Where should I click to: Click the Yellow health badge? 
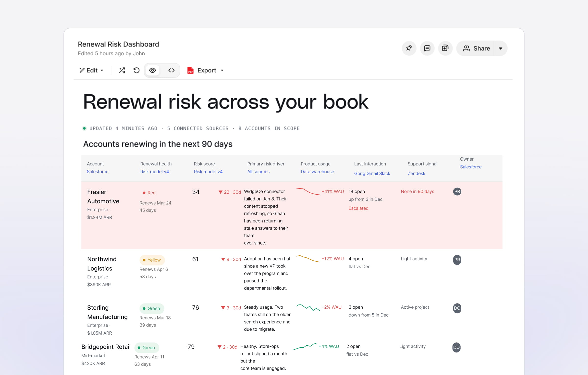coord(152,260)
